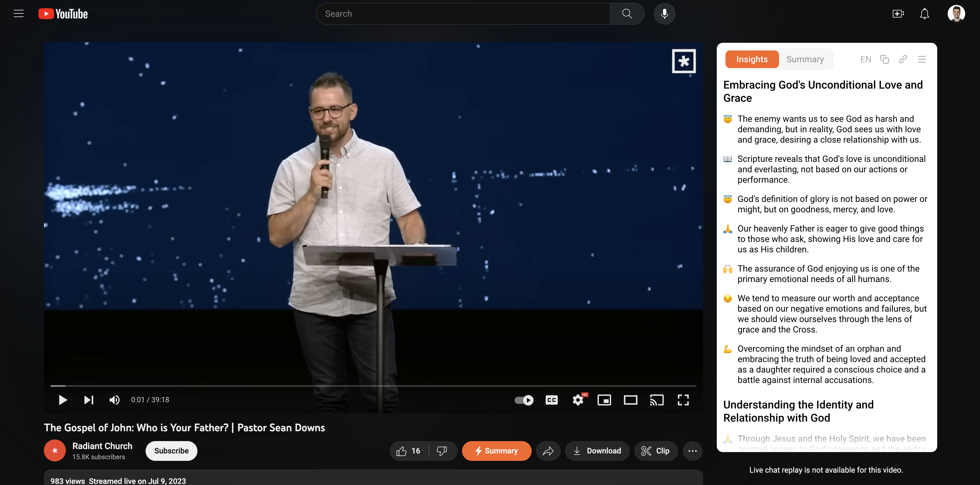Download the video

[x=597, y=451]
